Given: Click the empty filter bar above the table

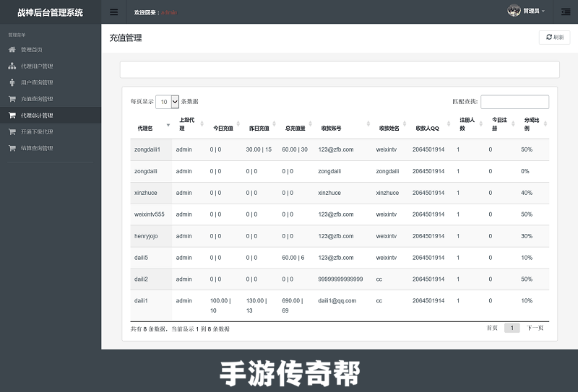Looking at the screenshot, I should [x=340, y=69].
